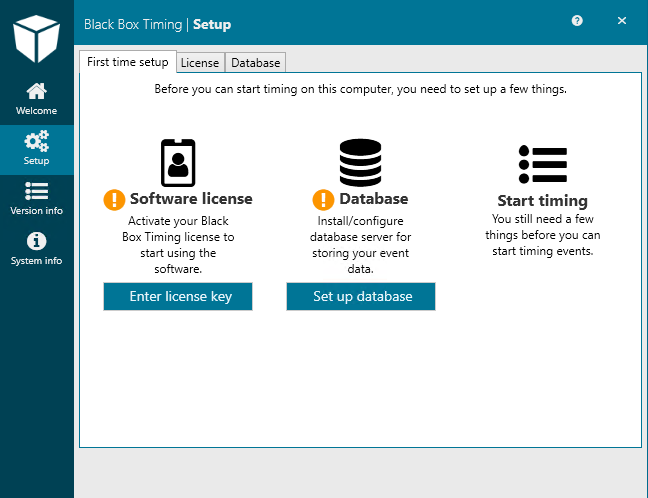Switch to the Database tab

coord(255,63)
